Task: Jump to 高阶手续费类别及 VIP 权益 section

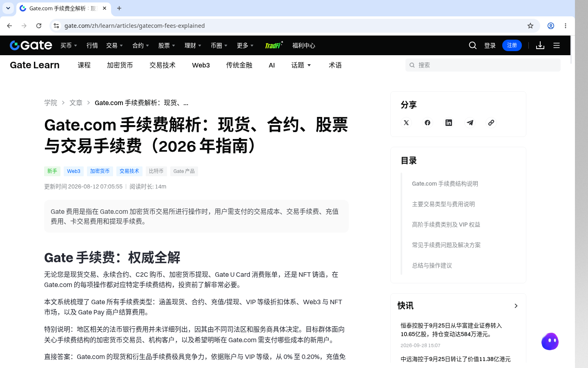Action: coord(446,224)
